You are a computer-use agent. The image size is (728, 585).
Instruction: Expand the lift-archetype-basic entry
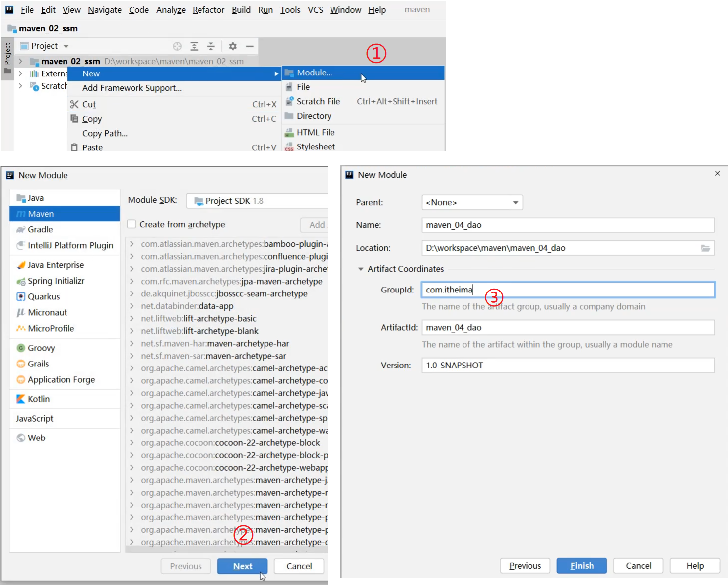click(132, 318)
